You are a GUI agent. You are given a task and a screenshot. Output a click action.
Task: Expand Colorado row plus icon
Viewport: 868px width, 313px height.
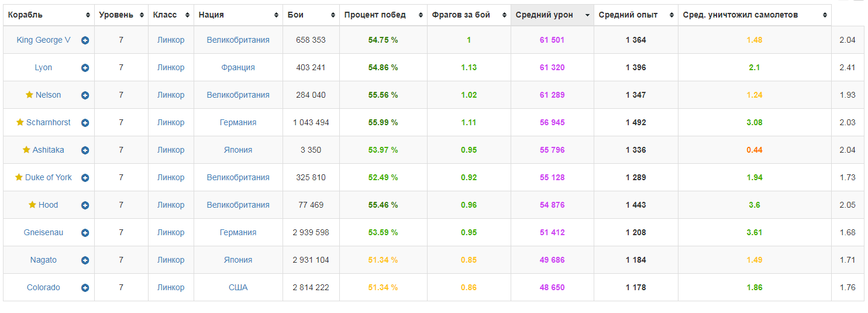click(85, 288)
